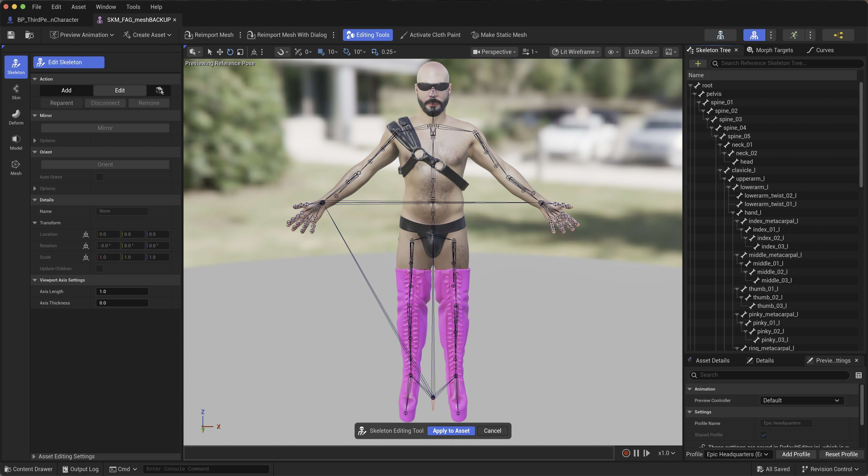Click the Apply to Asset button

(x=451, y=430)
